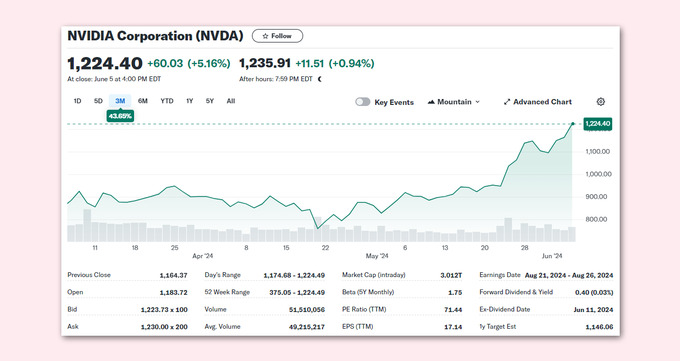
Task: Click the Earnings Date value
Action: 569,276
